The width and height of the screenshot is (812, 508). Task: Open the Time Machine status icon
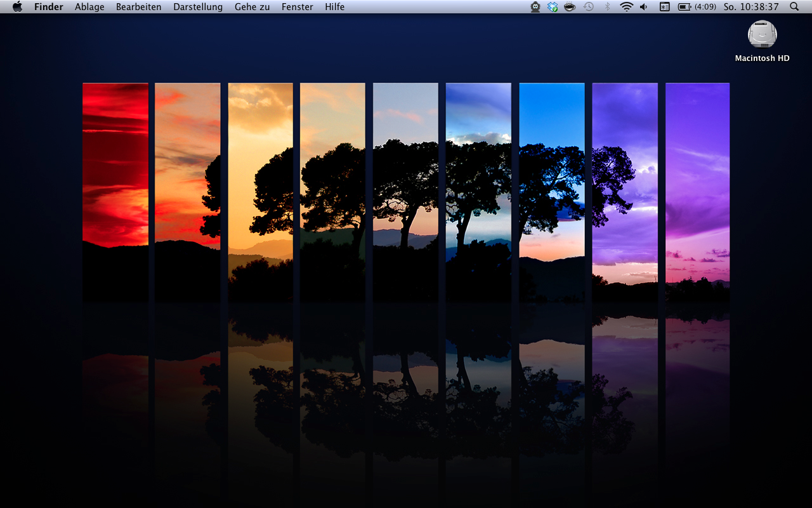click(589, 7)
